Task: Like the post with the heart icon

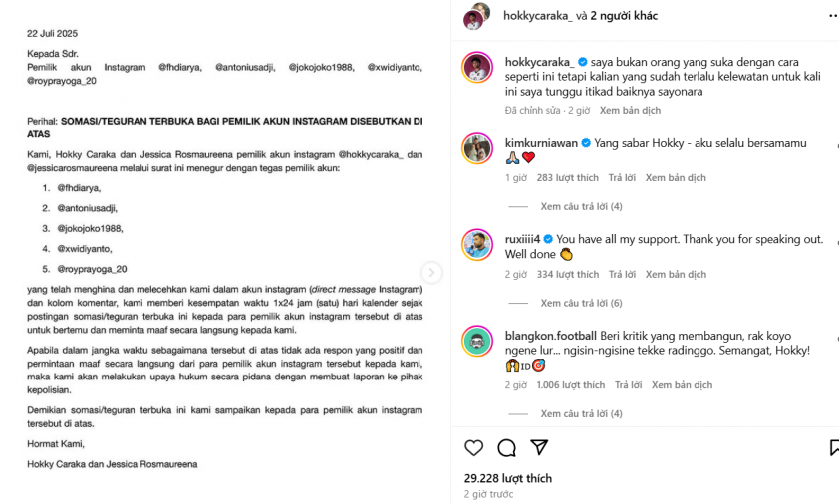Action: (x=473, y=448)
